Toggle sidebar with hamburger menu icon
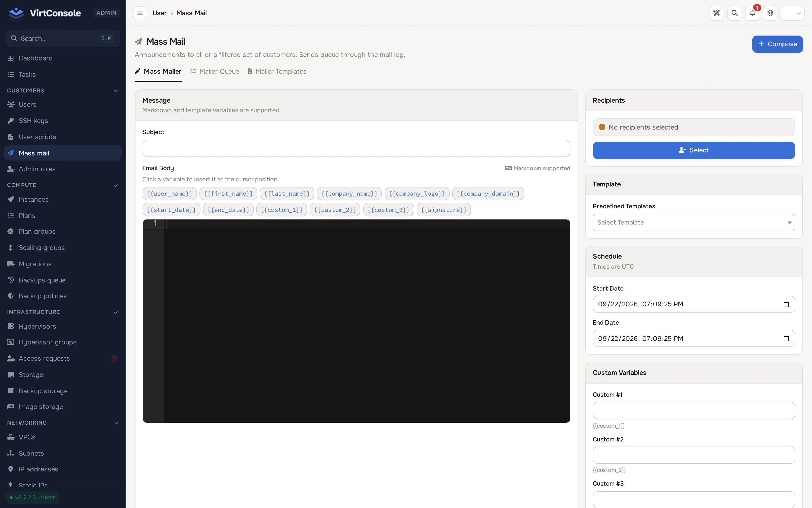The width and height of the screenshot is (812, 508). (x=140, y=13)
